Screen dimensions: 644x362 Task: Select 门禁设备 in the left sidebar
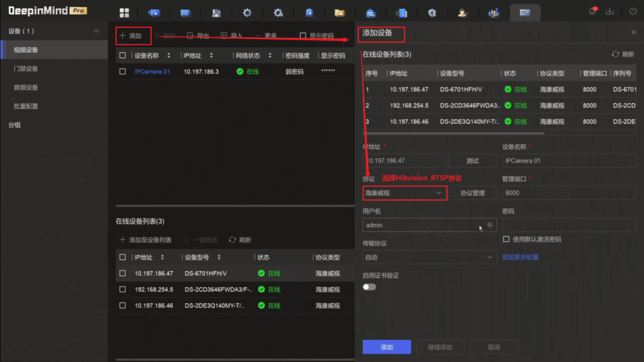click(x=26, y=69)
